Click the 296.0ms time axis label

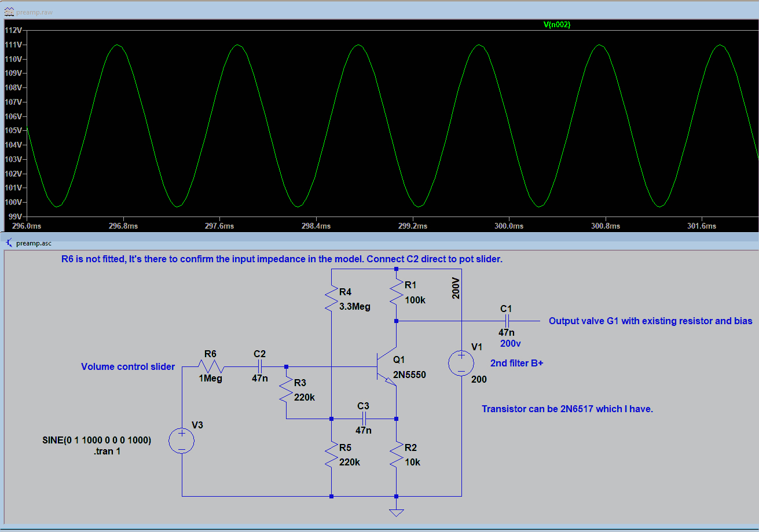coord(27,226)
